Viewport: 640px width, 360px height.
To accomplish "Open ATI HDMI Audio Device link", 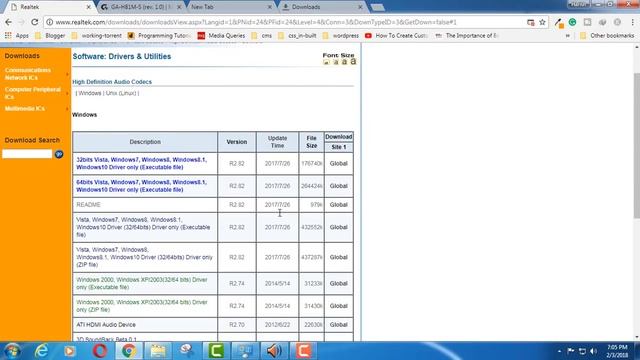I will (106, 324).
